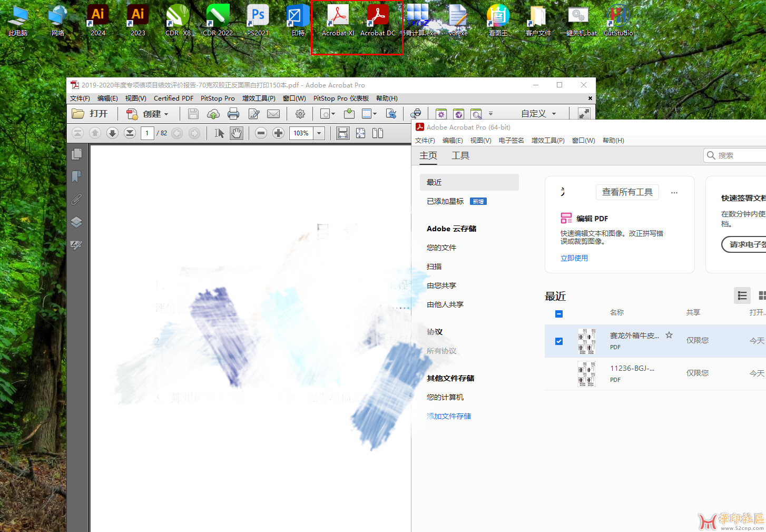The width and height of the screenshot is (766, 532).
Task: Click 立即使用 link
Action: [574, 258]
